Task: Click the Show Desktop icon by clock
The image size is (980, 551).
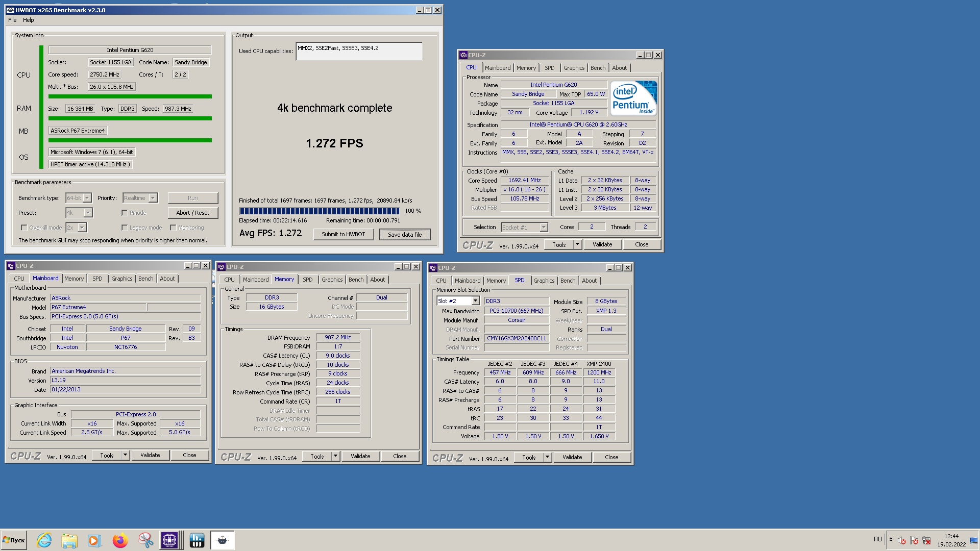Action: click(974, 540)
